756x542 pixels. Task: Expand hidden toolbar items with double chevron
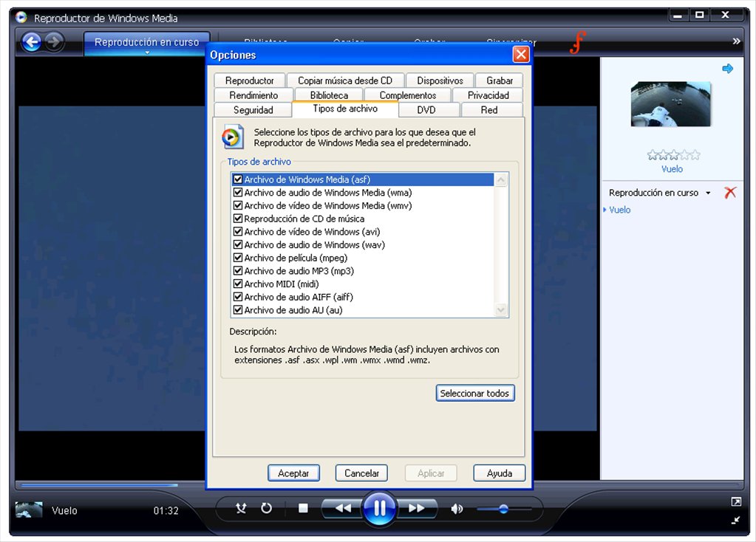click(736, 41)
